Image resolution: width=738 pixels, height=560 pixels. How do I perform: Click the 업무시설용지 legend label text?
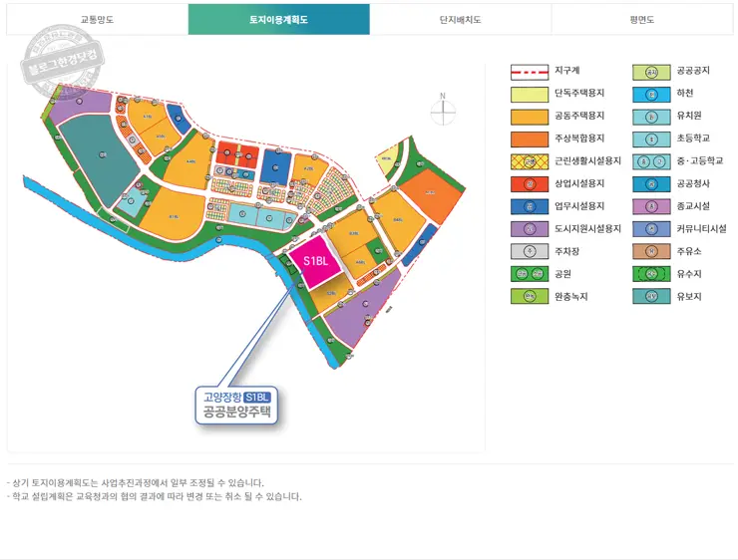[x=579, y=206]
